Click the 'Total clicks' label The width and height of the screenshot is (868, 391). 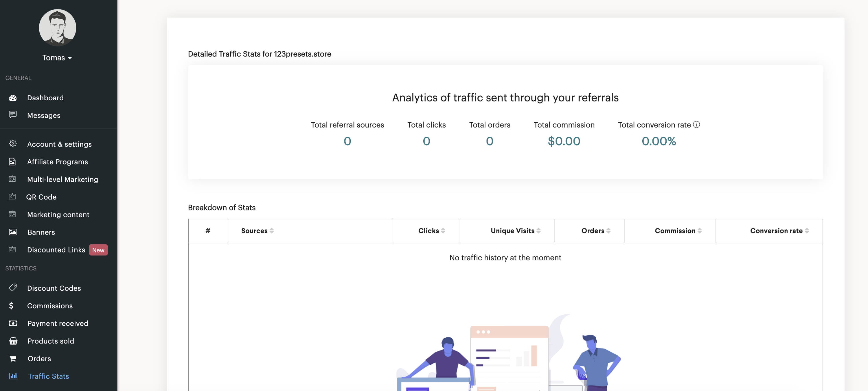(x=426, y=125)
